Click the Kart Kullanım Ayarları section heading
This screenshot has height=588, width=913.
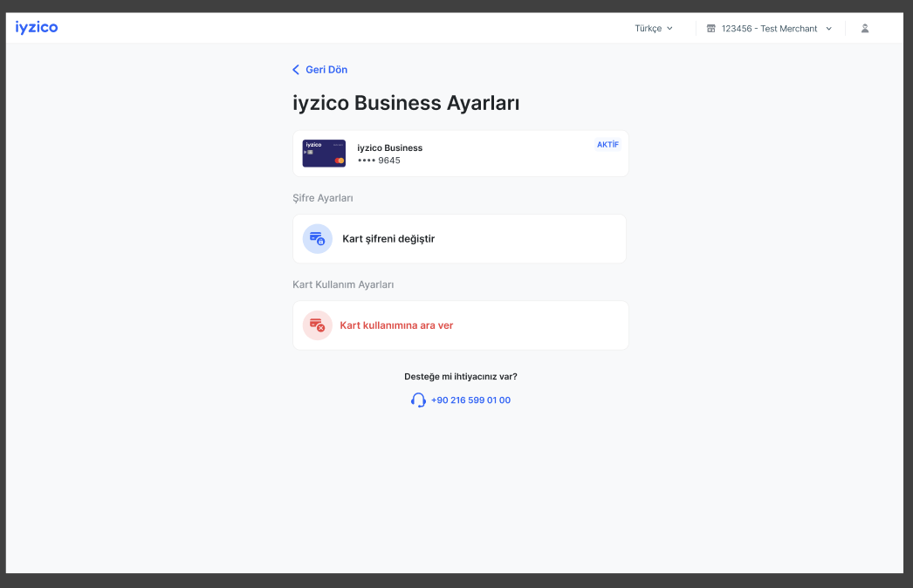click(343, 284)
